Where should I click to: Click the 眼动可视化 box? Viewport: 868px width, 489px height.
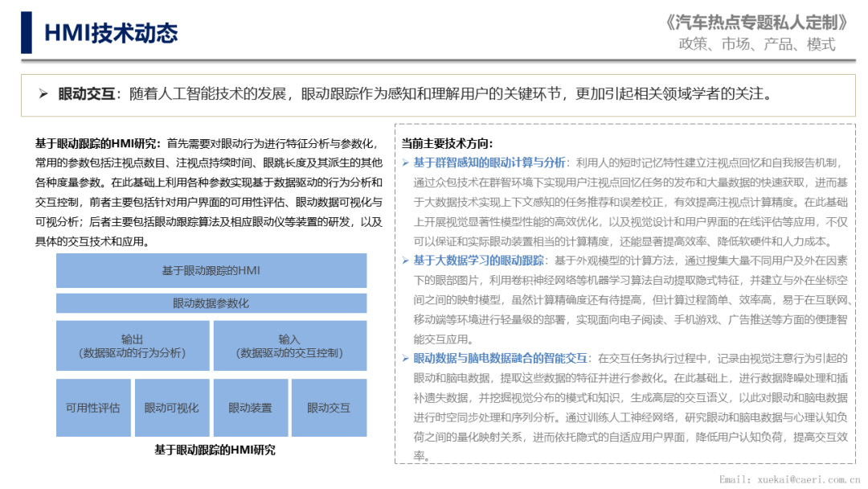tap(172, 408)
